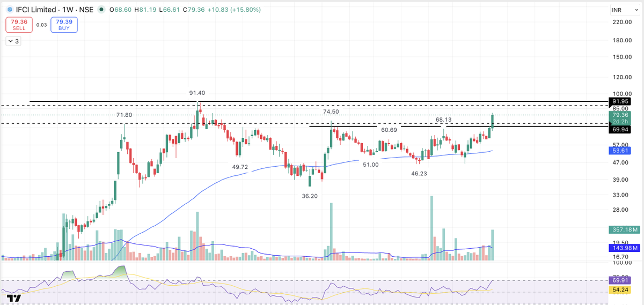Screen dimensions: 644x305
Task: Click the 16.70 price axis label
Action: [x=620, y=257]
